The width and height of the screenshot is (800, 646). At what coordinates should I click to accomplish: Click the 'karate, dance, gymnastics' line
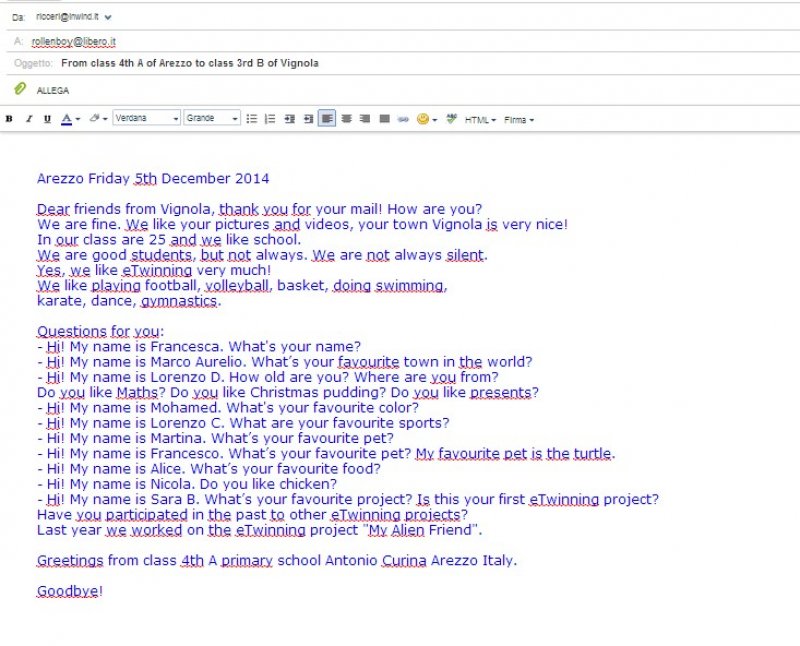[129, 301]
